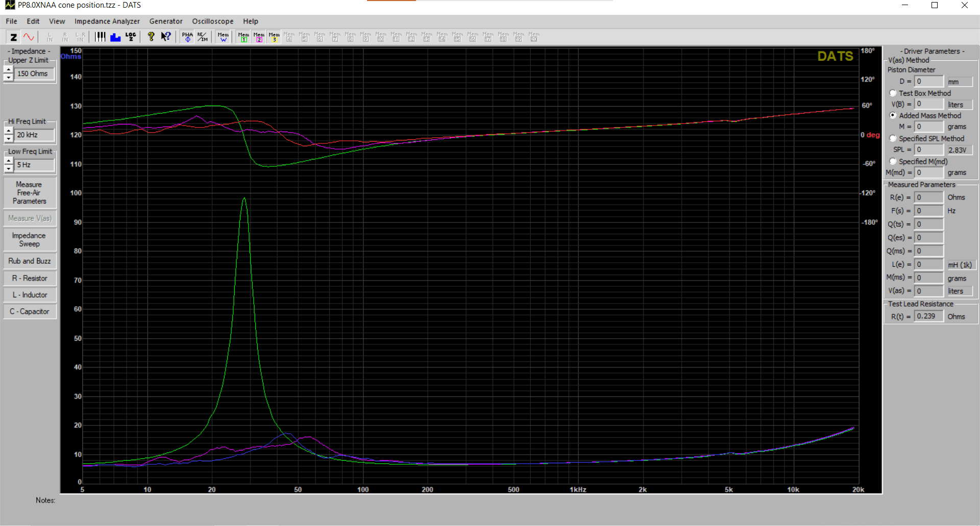Click the Mem 8 memory slot icon
The image size is (980, 526).
pos(351,37)
